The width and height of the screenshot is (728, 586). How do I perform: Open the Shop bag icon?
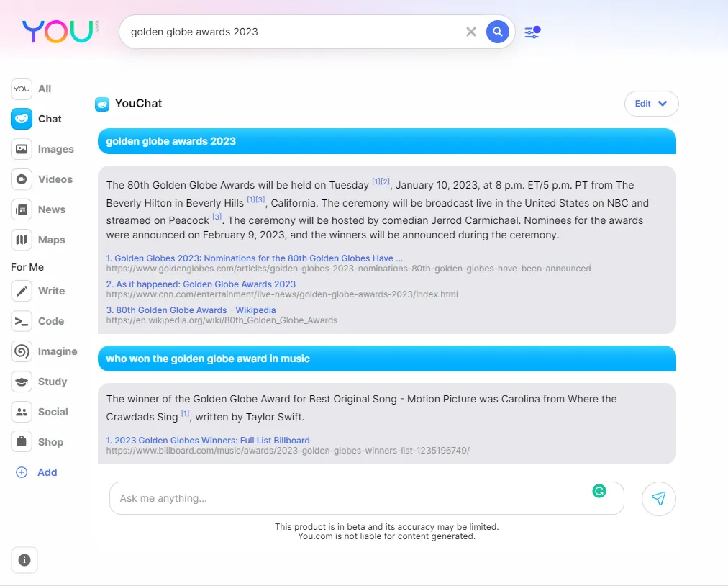[x=22, y=442]
